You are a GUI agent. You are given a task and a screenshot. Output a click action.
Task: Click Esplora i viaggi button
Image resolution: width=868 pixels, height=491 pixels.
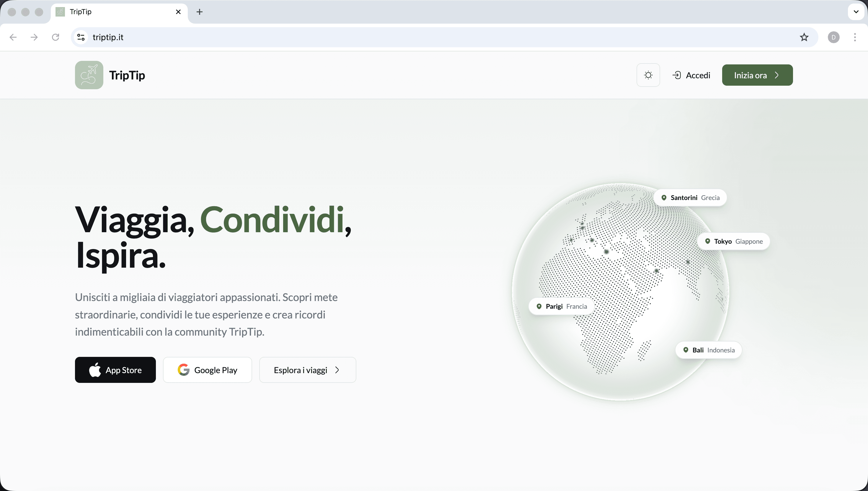307,370
